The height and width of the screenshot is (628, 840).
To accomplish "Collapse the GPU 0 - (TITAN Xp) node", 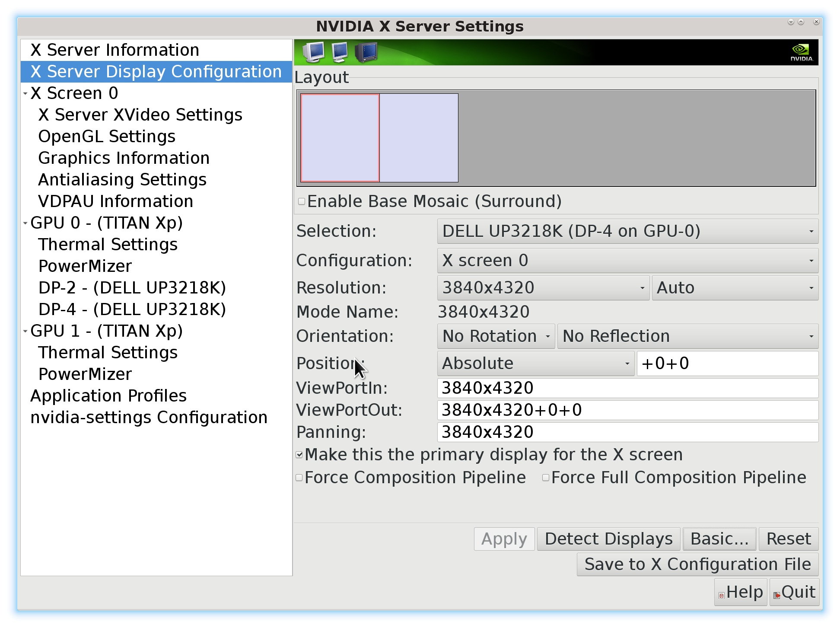I will (25, 223).
